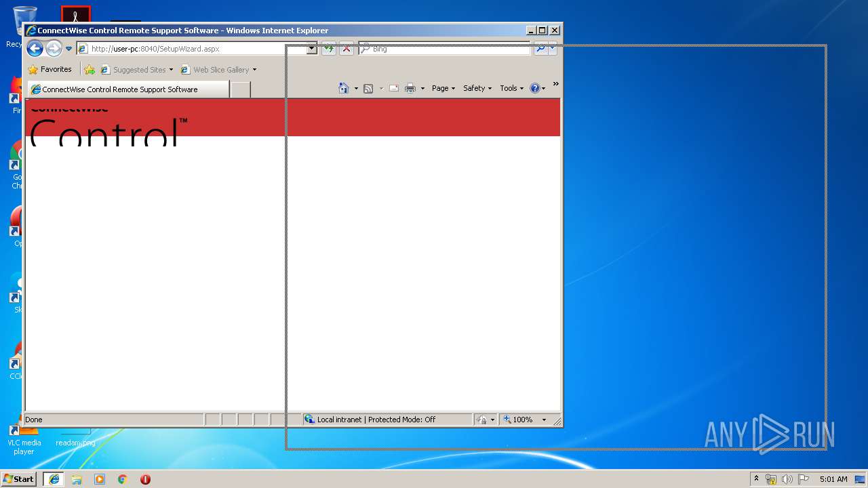Select the VLC media player desktop shortcut
Screen dimensions: 868x488
(x=24, y=438)
